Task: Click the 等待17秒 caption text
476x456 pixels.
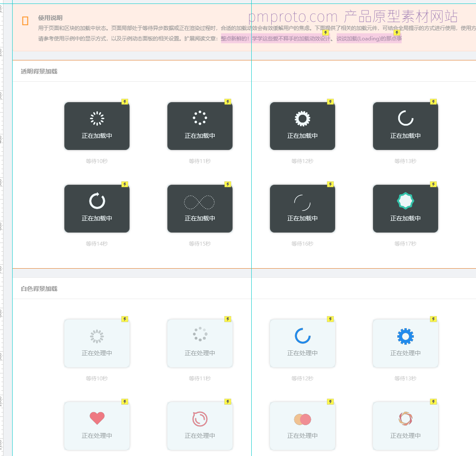Action: coord(406,244)
